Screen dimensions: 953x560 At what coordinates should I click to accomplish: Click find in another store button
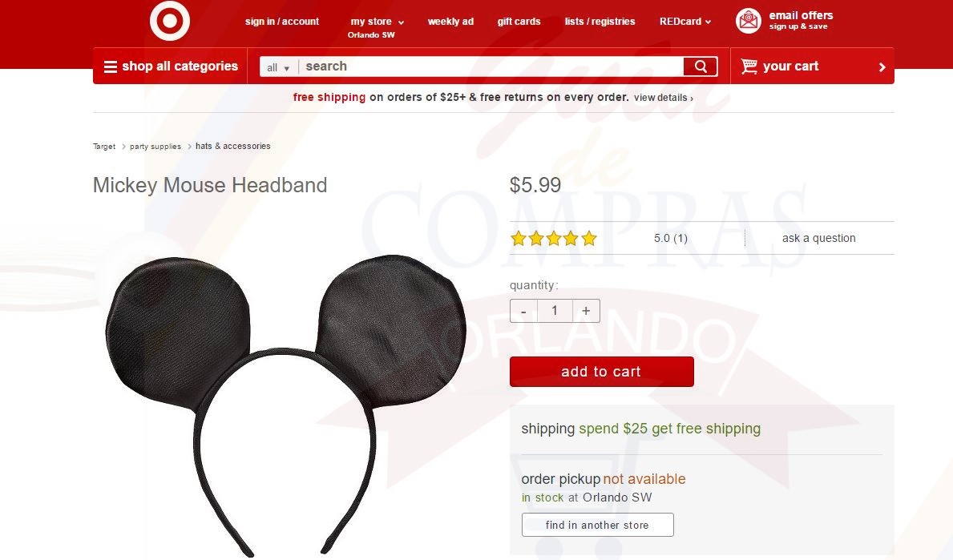point(597,525)
